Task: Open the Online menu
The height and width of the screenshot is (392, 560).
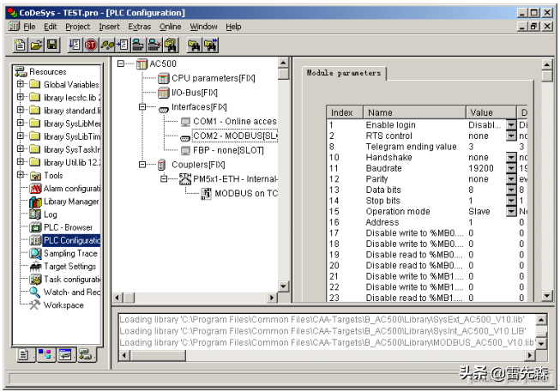Action: tap(170, 27)
